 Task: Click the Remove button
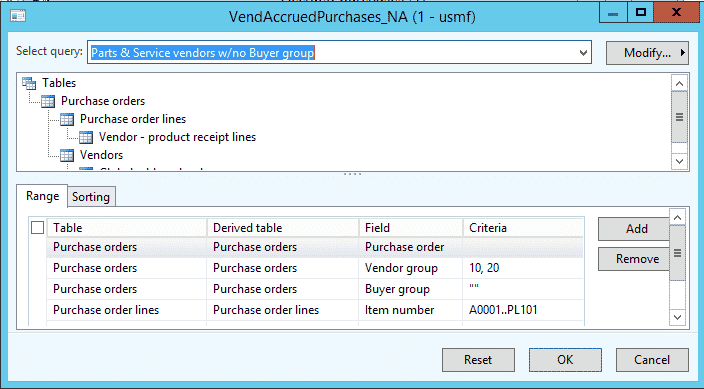(634, 259)
